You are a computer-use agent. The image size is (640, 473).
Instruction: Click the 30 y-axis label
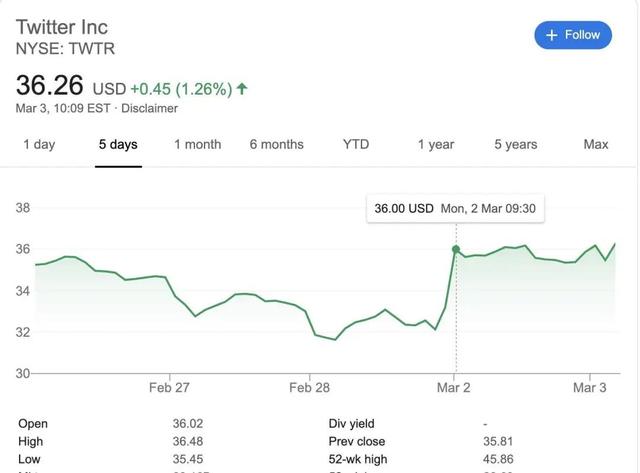[23, 373]
